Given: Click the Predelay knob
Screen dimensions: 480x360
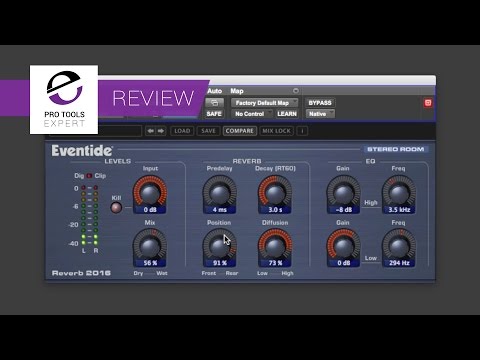Looking at the screenshot, I should (x=220, y=192).
